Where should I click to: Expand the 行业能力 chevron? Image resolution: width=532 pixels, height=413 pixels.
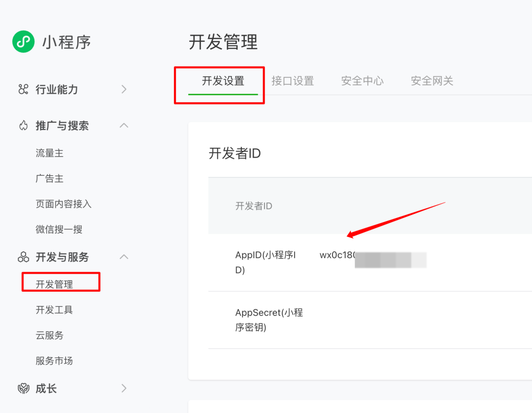tap(124, 89)
